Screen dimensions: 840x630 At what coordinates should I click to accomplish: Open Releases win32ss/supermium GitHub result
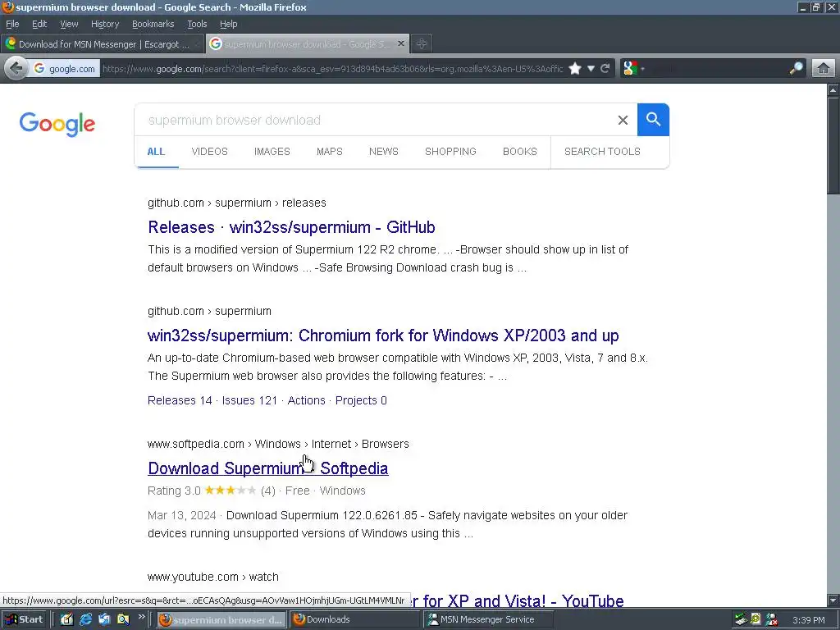[291, 227]
